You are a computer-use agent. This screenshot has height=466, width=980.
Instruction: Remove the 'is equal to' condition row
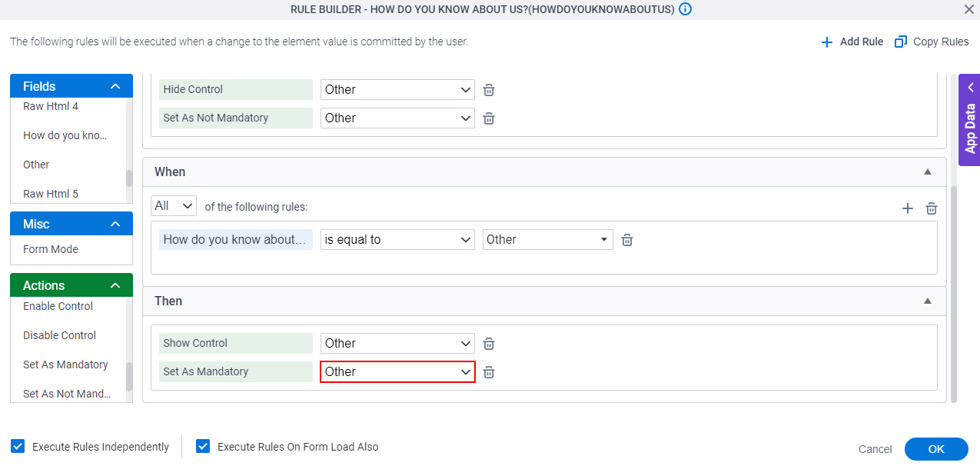[x=627, y=240]
